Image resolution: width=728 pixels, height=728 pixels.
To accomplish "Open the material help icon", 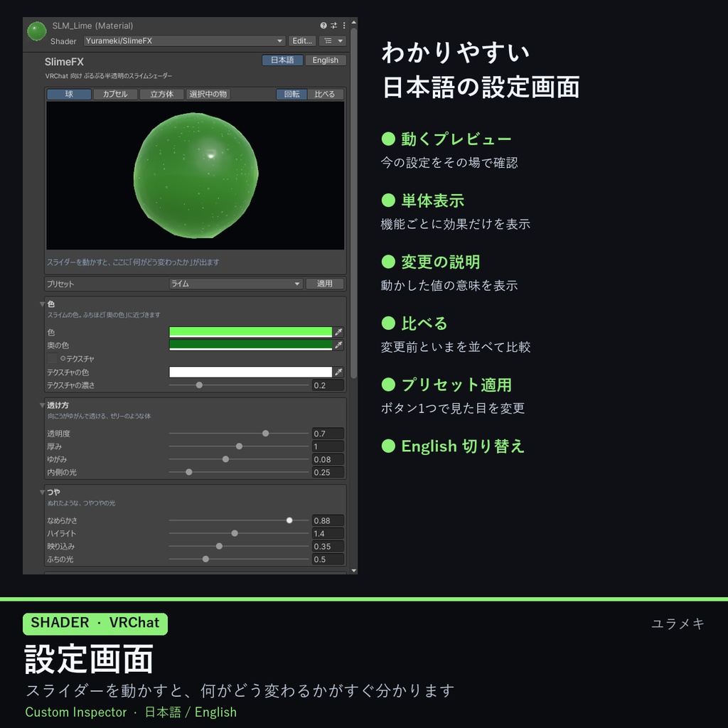I will click(323, 26).
